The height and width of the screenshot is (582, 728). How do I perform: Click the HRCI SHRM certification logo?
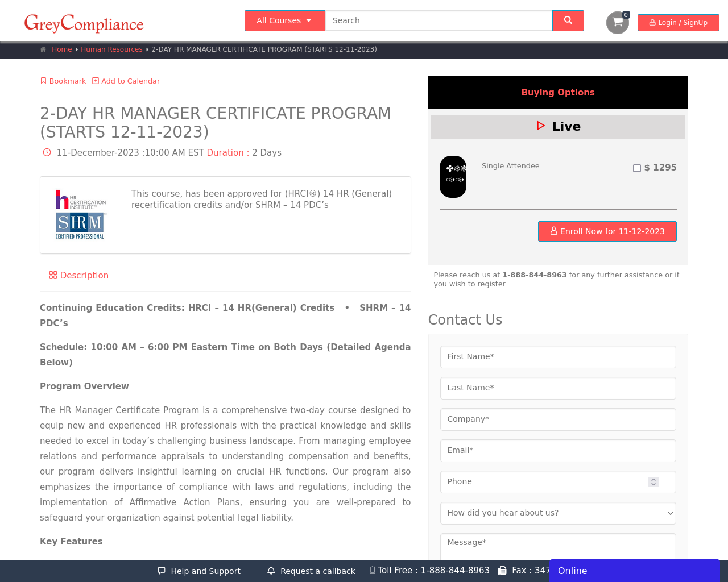click(x=80, y=214)
